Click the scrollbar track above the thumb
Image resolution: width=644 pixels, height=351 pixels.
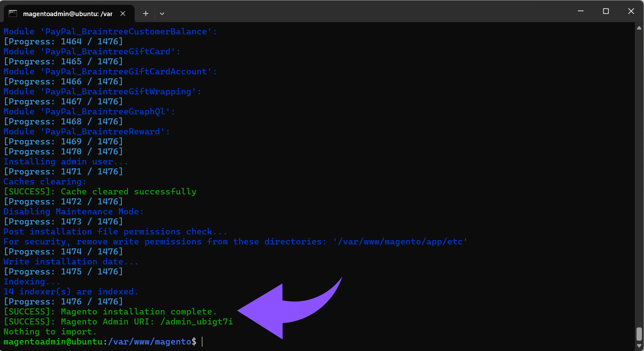point(639,174)
